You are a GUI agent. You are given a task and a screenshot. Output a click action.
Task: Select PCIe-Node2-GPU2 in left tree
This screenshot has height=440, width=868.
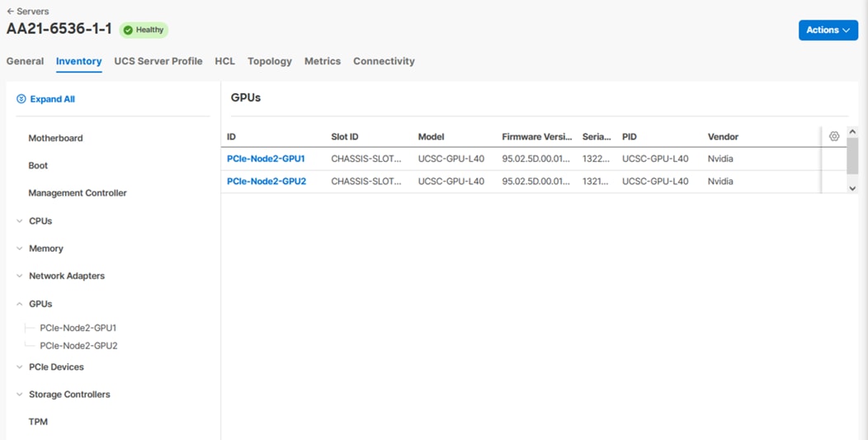[78, 345]
